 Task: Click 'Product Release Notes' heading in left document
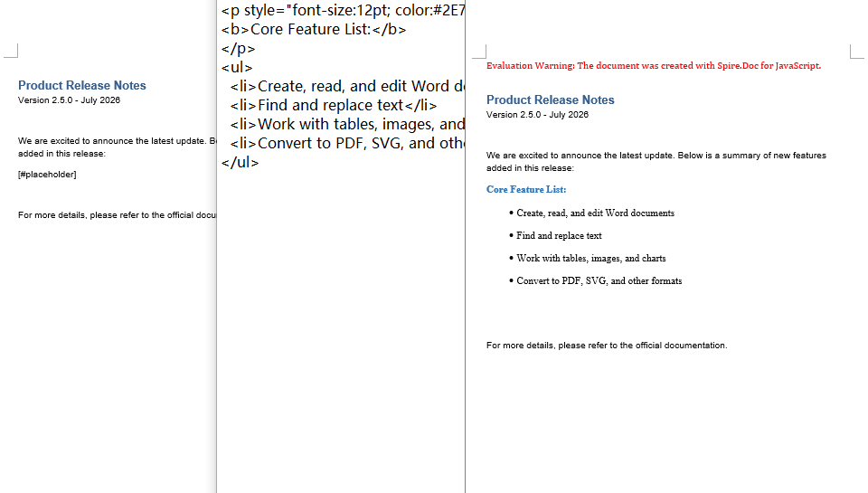coord(82,85)
